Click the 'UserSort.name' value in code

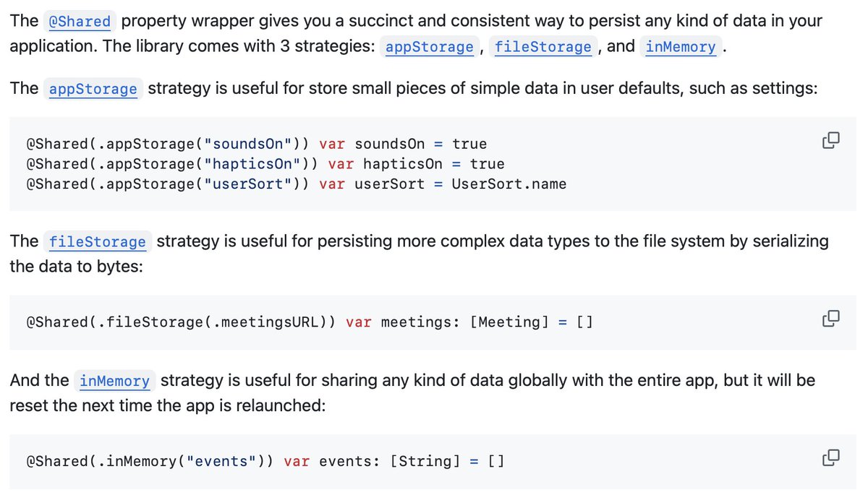tap(509, 184)
